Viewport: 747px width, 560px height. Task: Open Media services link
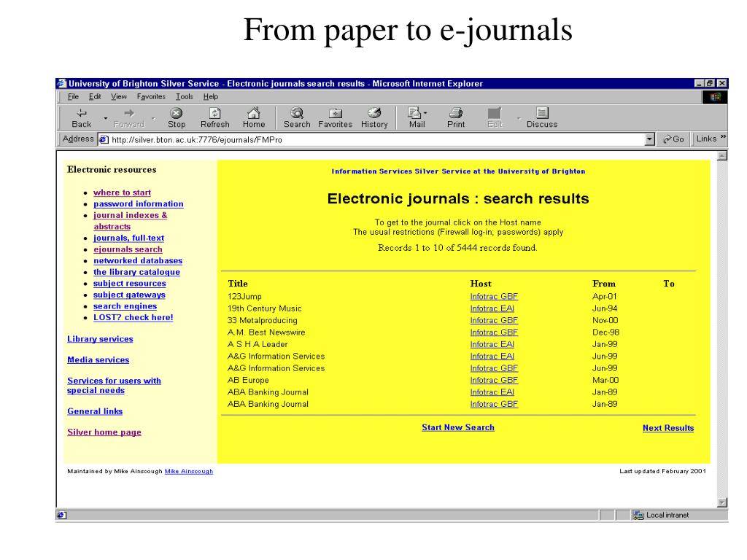pyautogui.click(x=98, y=360)
